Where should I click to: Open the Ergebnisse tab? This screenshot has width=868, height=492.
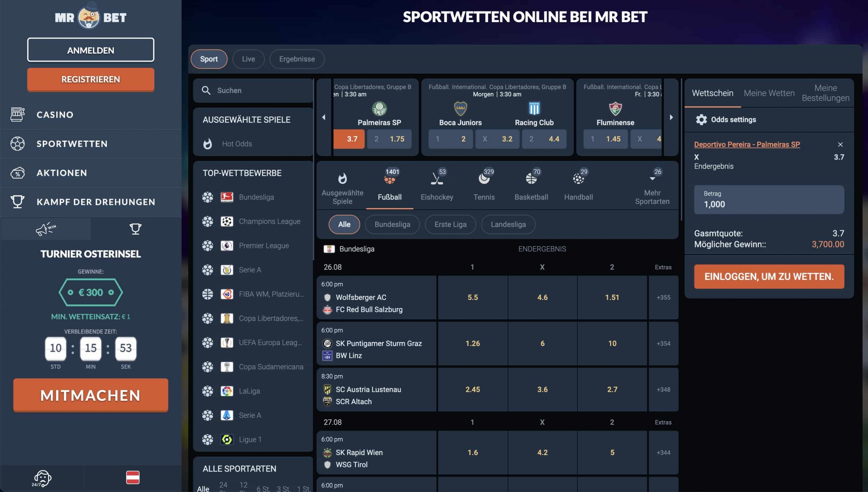pyautogui.click(x=297, y=59)
